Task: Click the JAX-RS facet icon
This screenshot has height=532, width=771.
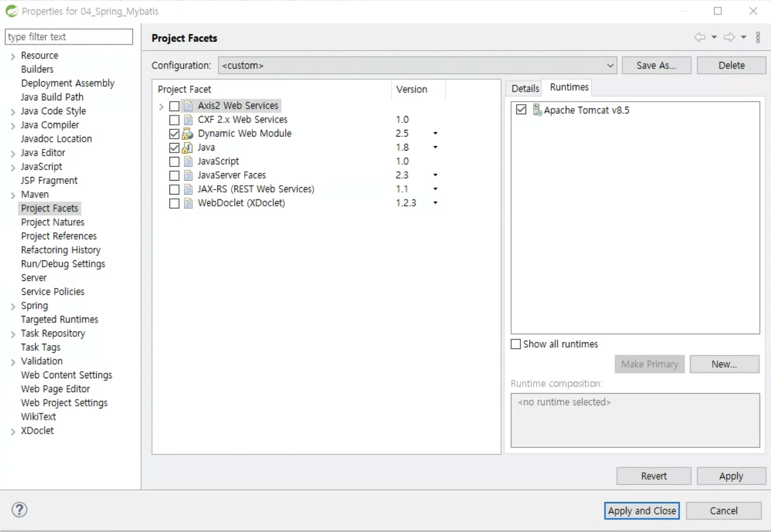Action: click(188, 189)
